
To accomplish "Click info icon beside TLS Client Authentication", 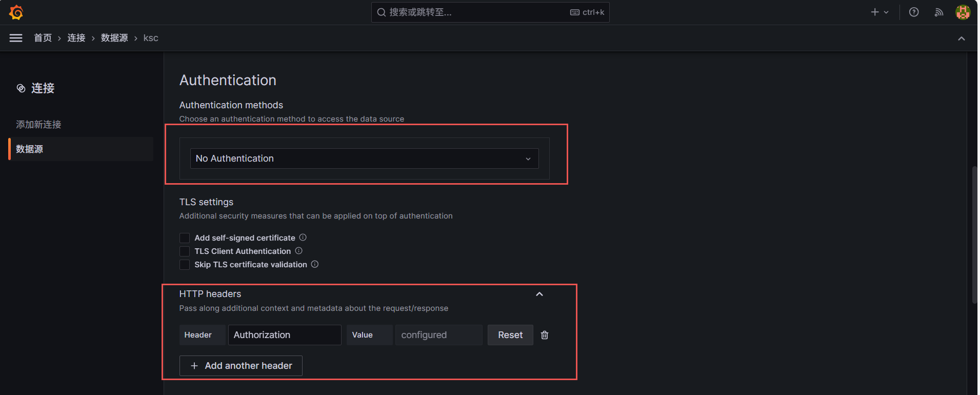I will tap(299, 251).
